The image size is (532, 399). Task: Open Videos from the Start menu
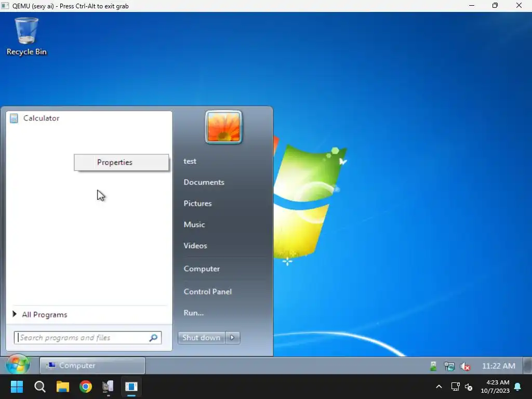pos(195,246)
